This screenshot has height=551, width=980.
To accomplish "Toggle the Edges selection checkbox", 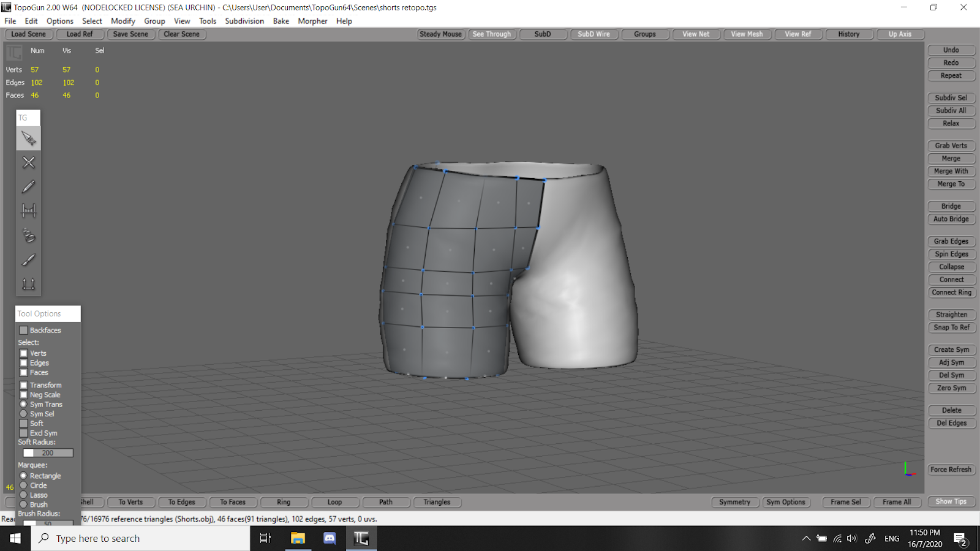I will pyautogui.click(x=24, y=363).
